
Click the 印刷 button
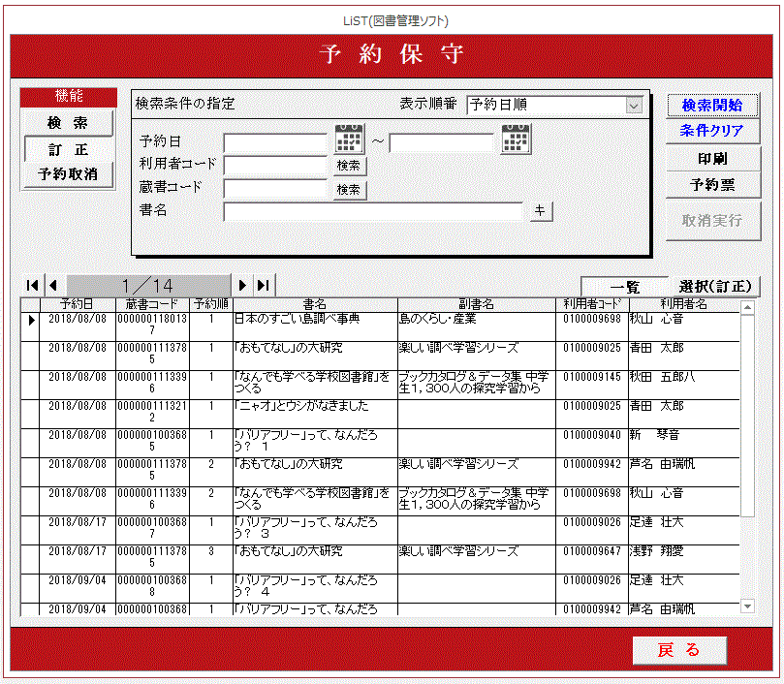tap(712, 159)
